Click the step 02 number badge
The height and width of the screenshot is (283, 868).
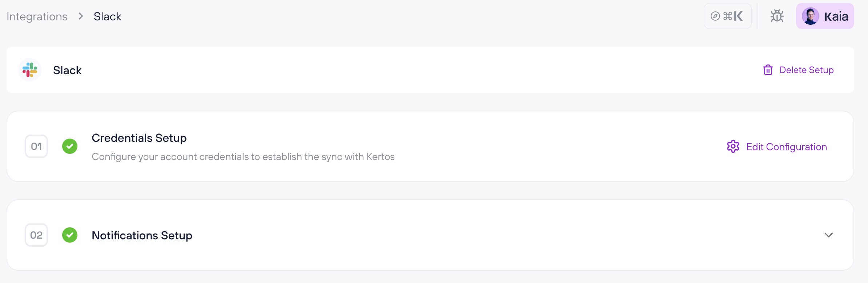pos(36,235)
